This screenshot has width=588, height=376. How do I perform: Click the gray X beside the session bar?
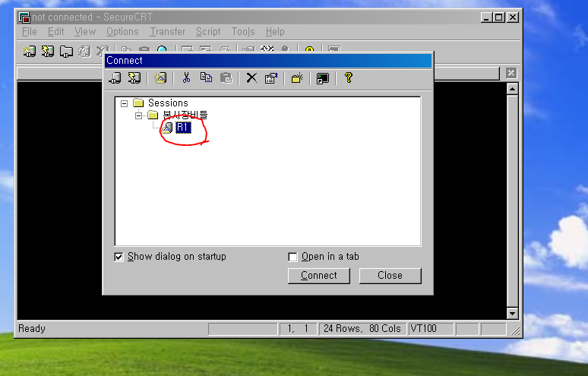click(x=511, y=73)
